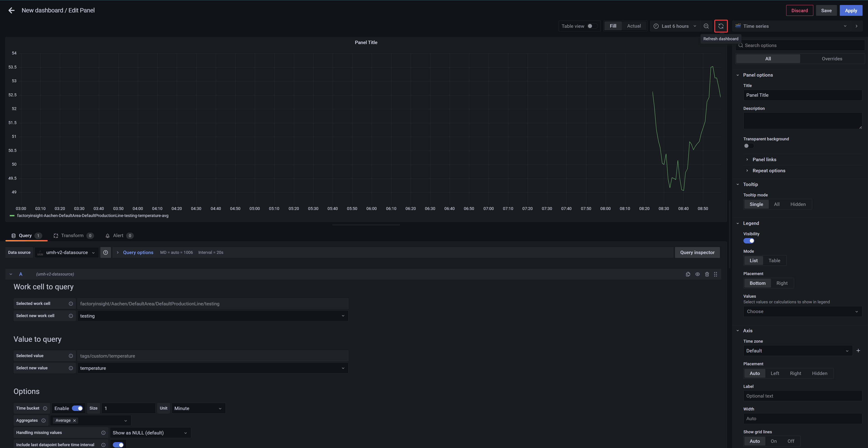Open the data source help icon
This screenshot has width=868, height=448.
pyautogui.click(x=106, y=252)
